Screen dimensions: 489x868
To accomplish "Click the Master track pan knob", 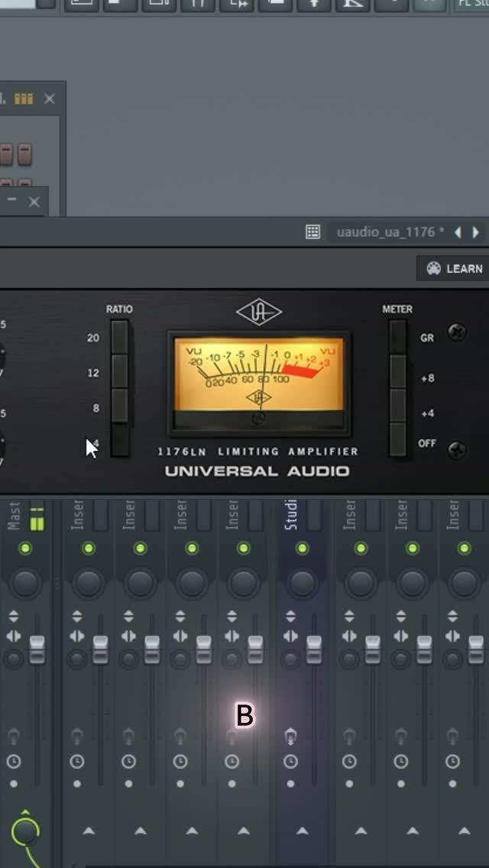I will 25,582.
